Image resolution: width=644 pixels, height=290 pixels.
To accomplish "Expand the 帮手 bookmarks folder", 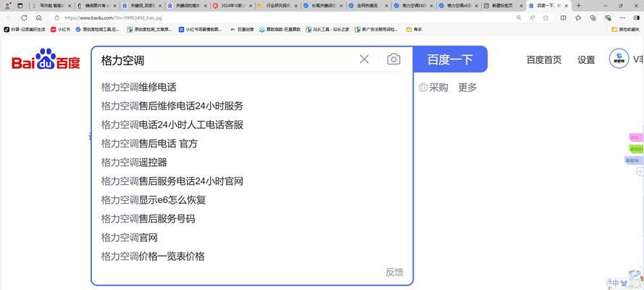I will tap(414, 30).
